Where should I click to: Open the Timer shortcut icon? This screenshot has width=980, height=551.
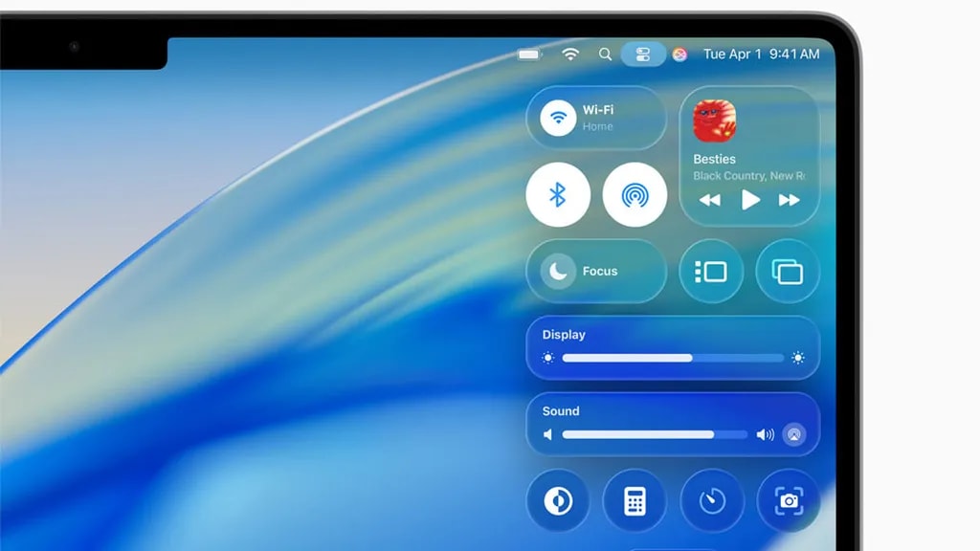(712, 500)
